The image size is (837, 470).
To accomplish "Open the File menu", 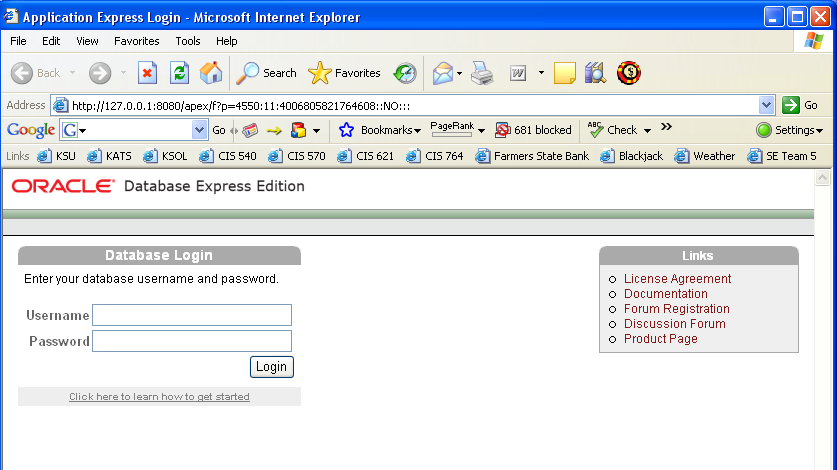I will (x=18, y=41).
